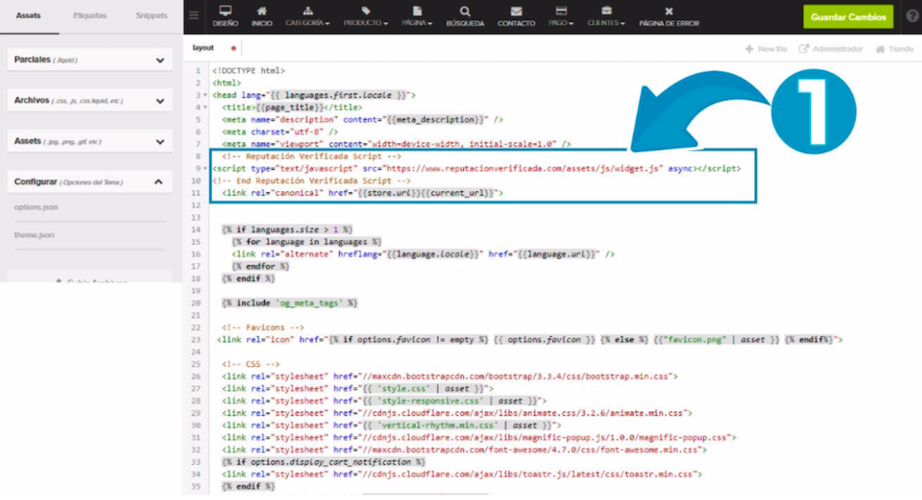Click the animate.min.css stylesheet line
Screen dimensions: 922x500
coord(457,413)
